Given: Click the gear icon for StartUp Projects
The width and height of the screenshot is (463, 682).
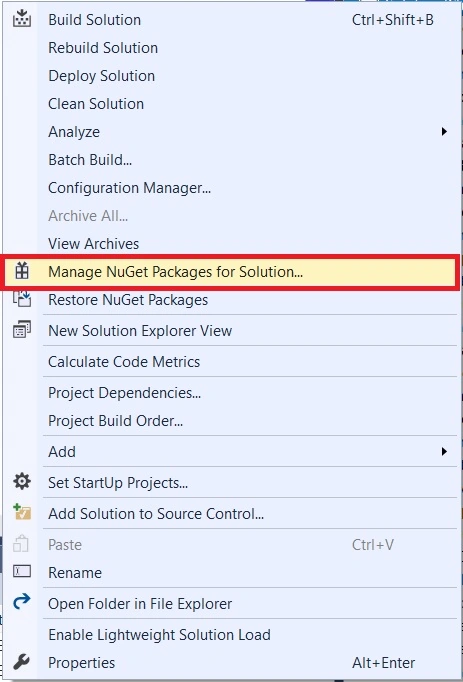Looking at the screenshot, I should (x=22, y=482).
